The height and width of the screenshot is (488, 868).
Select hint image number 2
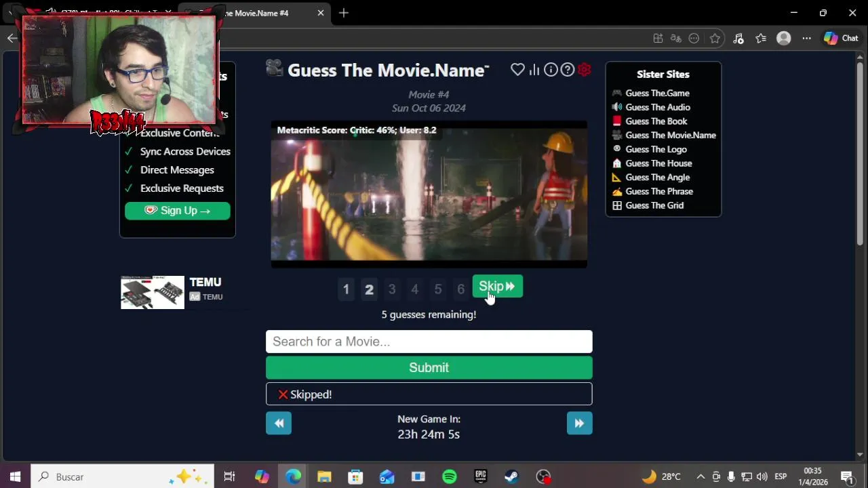coord(369,289)
